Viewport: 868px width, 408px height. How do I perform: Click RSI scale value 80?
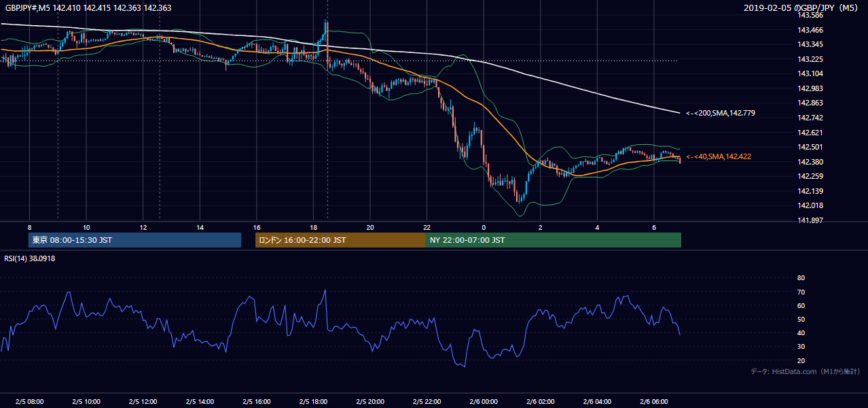[x=801, y=278]
